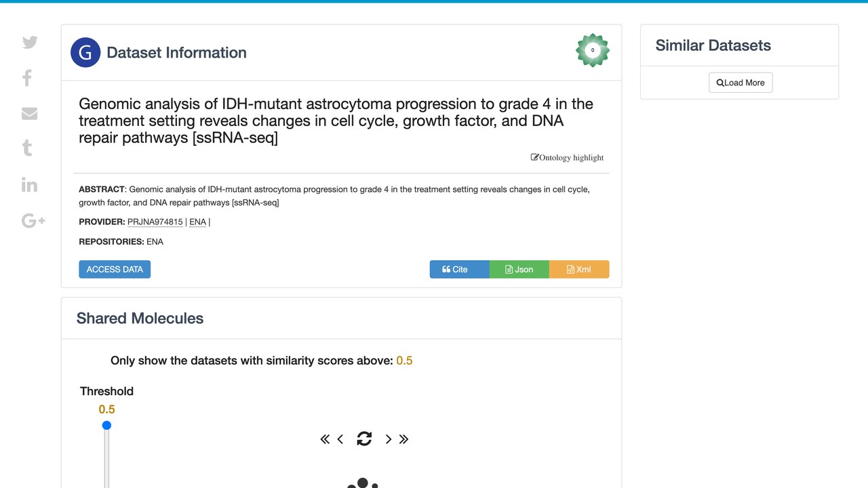The height and width of the screenshot is (488, 868).
Task: Load More similar datasets
Action: [x=741, y=83]
